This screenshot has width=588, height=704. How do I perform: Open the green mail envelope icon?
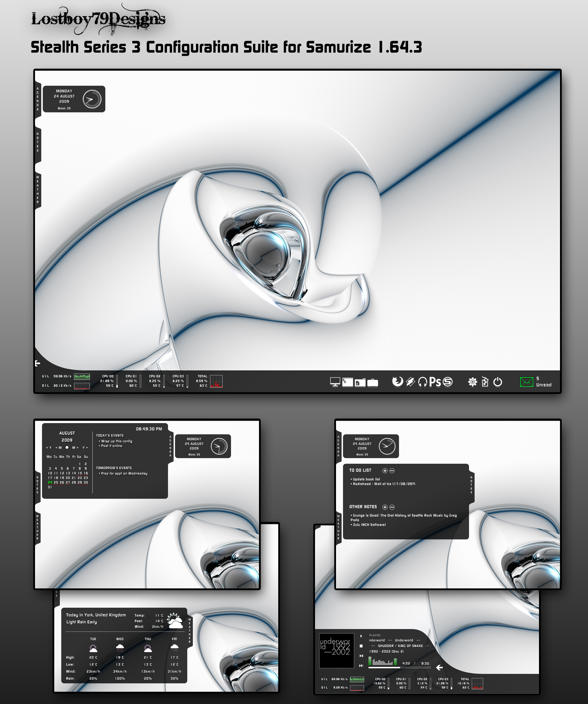526,382
